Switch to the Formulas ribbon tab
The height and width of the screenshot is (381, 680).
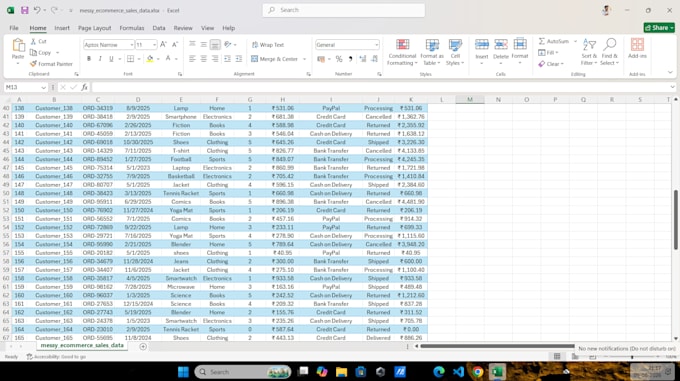132,28
